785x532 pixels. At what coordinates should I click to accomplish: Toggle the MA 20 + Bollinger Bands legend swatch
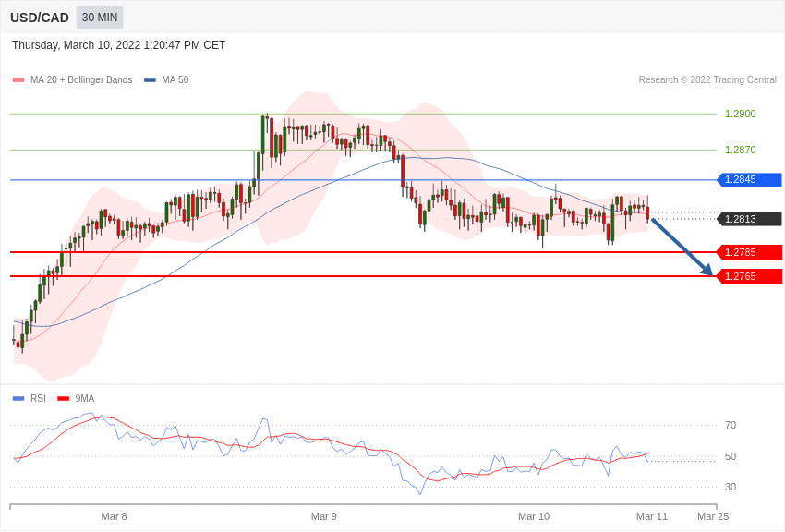tap(18, 79)
